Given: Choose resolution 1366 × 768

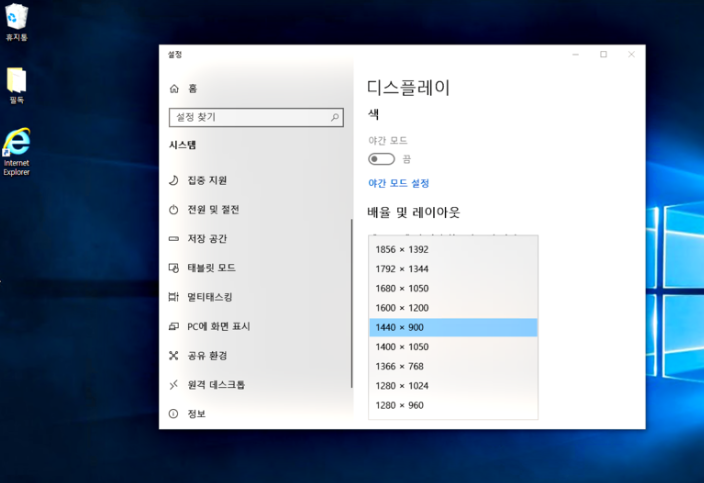Looking at the screenshot, I should tap(453, 366).
